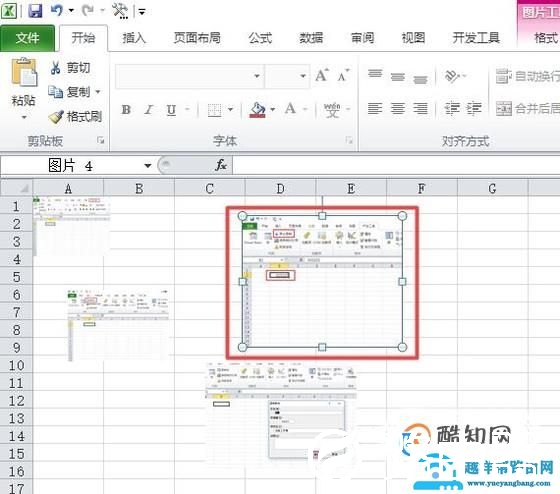
Task: Switch to the 开始 (Home) tab
Action: 83,38
